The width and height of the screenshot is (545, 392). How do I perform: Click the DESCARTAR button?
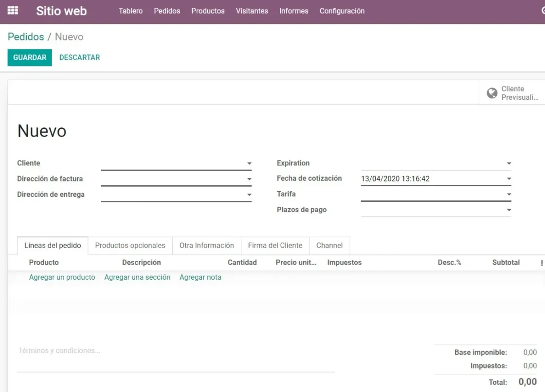[80, 57]
